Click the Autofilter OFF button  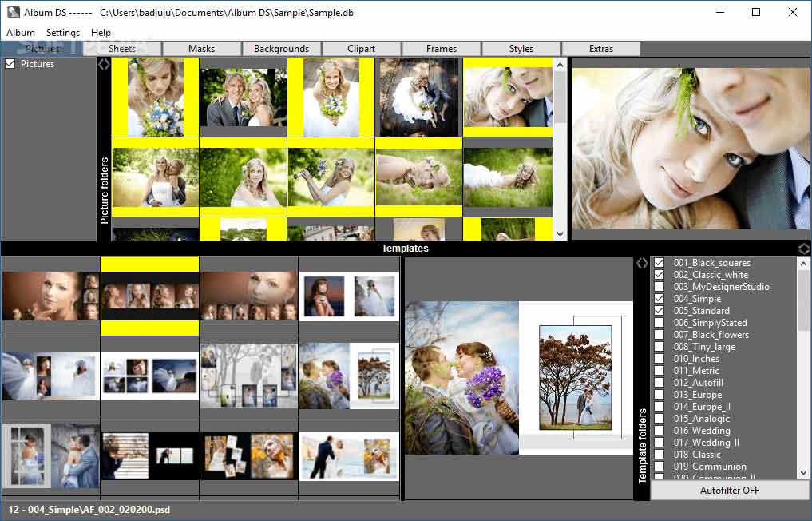tap(729, 490)
